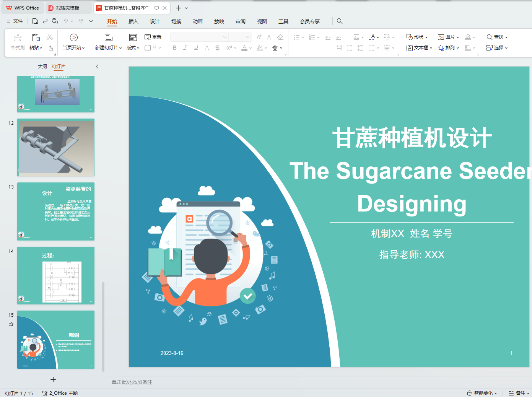Click the reset (重置) slide button
Image resolution: width=532 pixels, height=397 pixels.
click(x=153, y=37)
